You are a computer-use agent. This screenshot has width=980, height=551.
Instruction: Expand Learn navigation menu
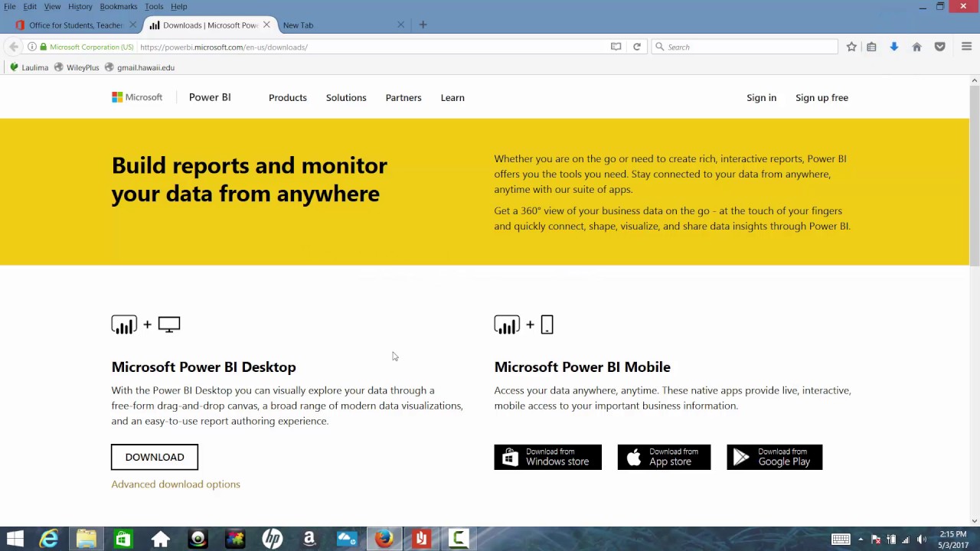[x=452, y=97]
